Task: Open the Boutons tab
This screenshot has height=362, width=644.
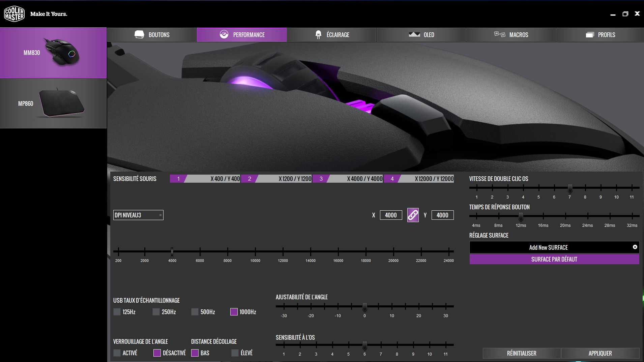Action: [152, 35]
